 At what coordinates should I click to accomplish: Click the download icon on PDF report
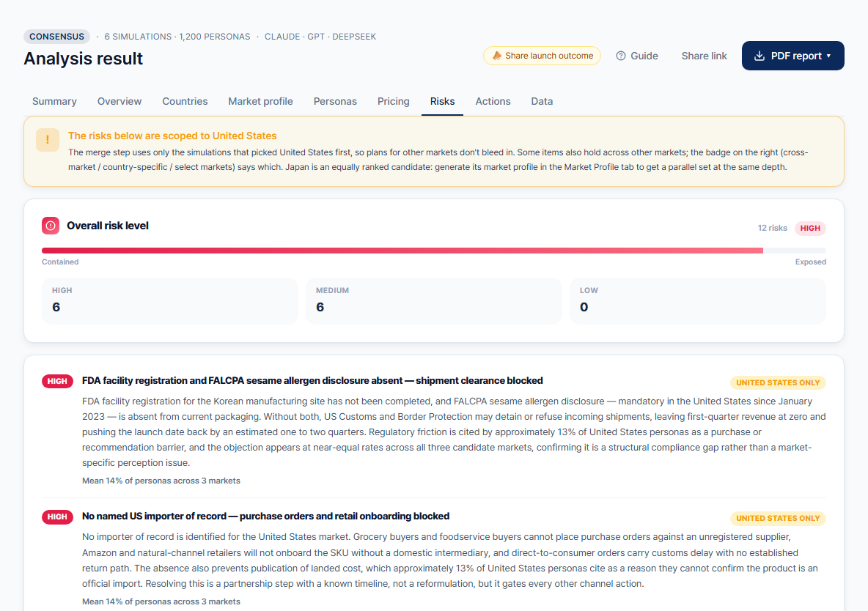[x=759, y=56]
